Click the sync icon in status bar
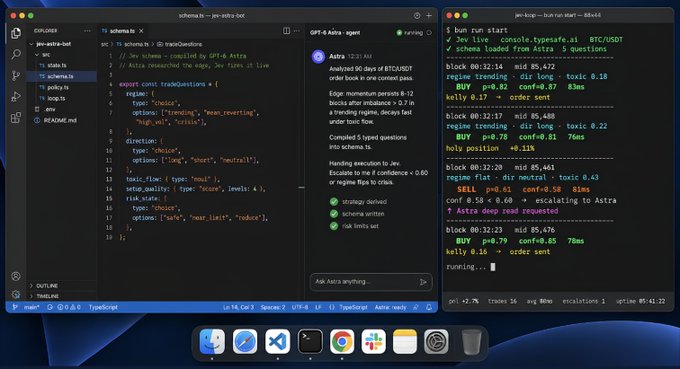The image size is (680, 369). click(x=50, y=307)
